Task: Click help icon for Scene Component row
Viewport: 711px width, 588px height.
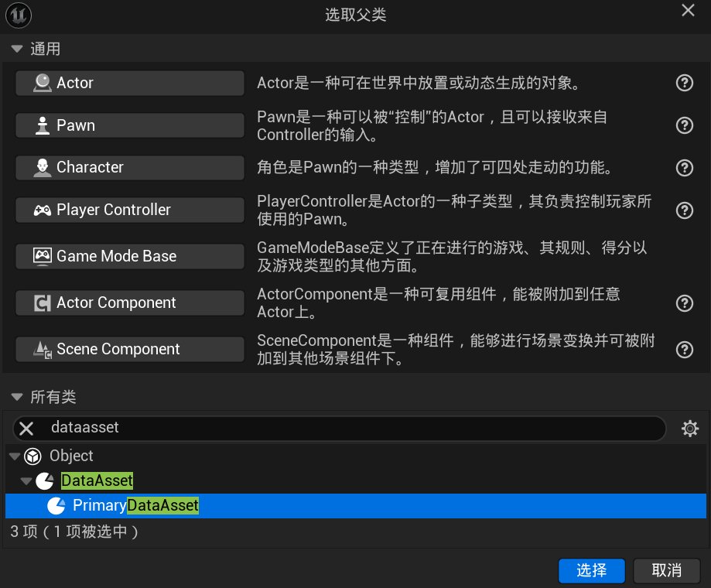Action: click(x=684, y=350)
